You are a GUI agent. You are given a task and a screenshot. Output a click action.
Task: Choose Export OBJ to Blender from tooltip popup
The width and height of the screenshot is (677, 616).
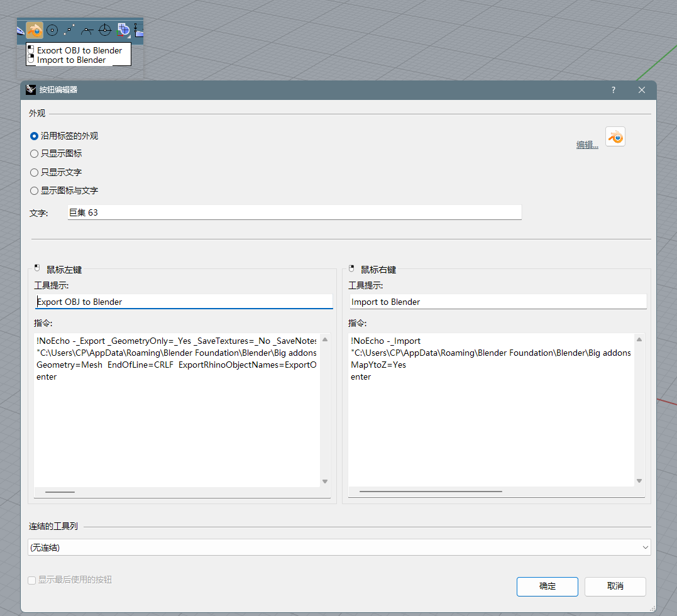[79, 50]
